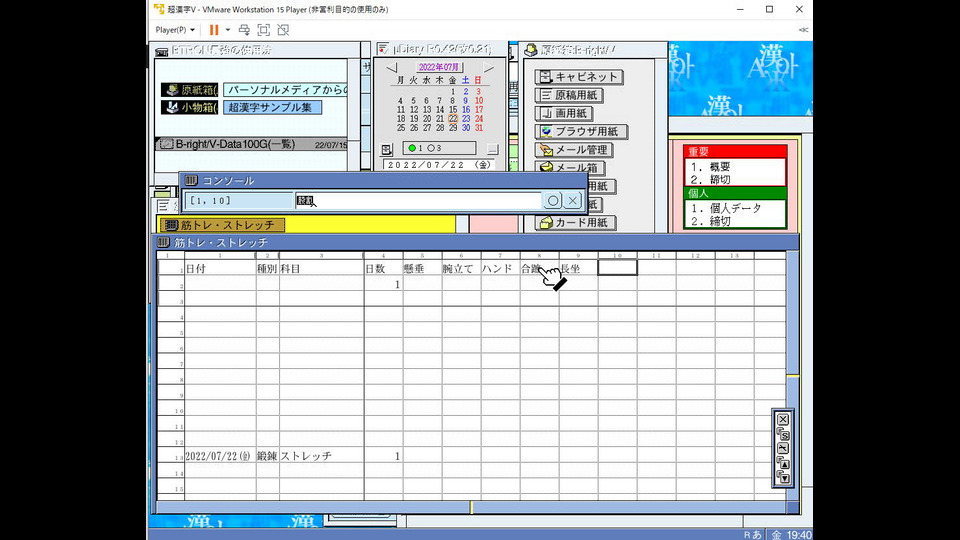The height and width of the screenshot is (540, 960).
Task: Click the 原紙箱 window title icon
Action: (531, 50)
